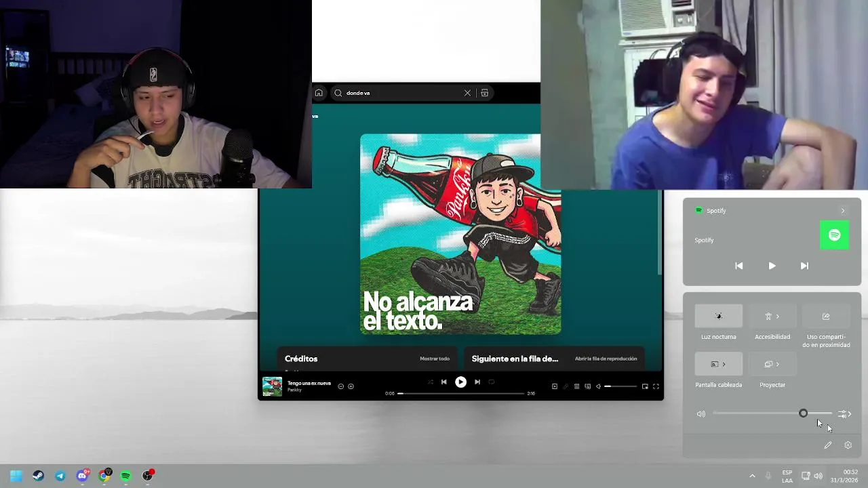Toggle 'Uso compartido en proximidad'
This screenshot has width=868, height=488.
click(826, 316)
